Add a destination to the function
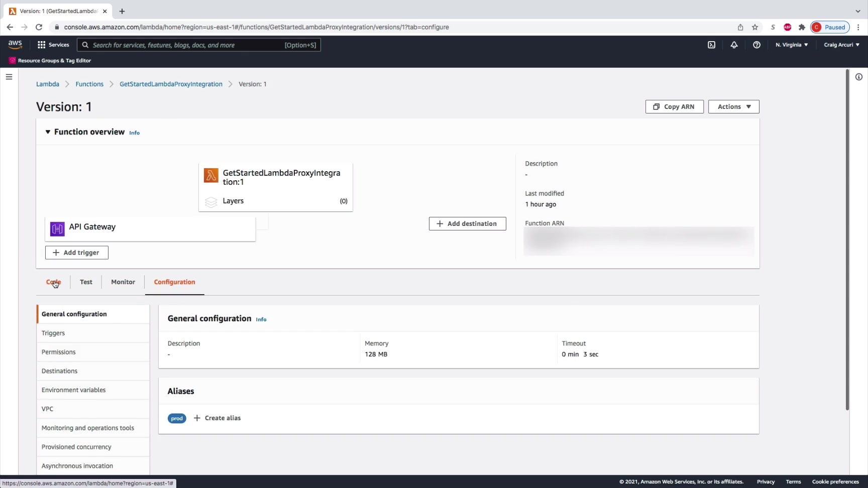Screen dimensions: 868x488 pos(467,223)
